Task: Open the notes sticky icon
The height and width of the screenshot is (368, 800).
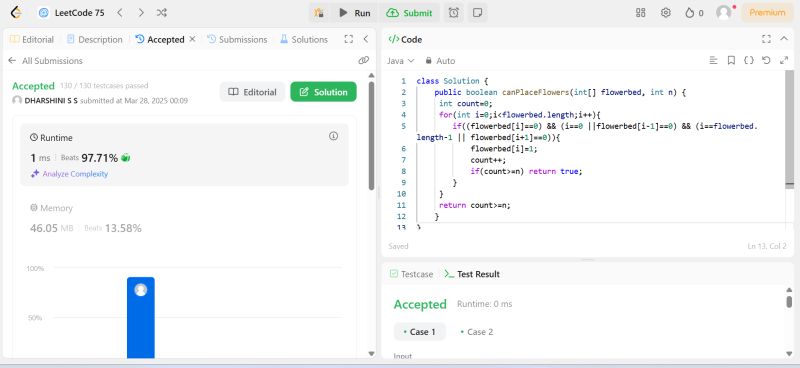Action: click(x=478, y=13)
